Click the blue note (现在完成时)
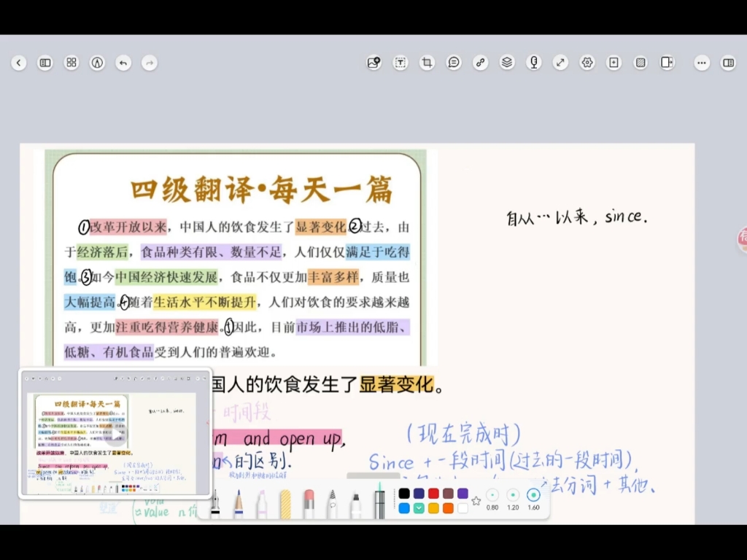This screenshot has height=560, width=747. click(x=463, y=434)
